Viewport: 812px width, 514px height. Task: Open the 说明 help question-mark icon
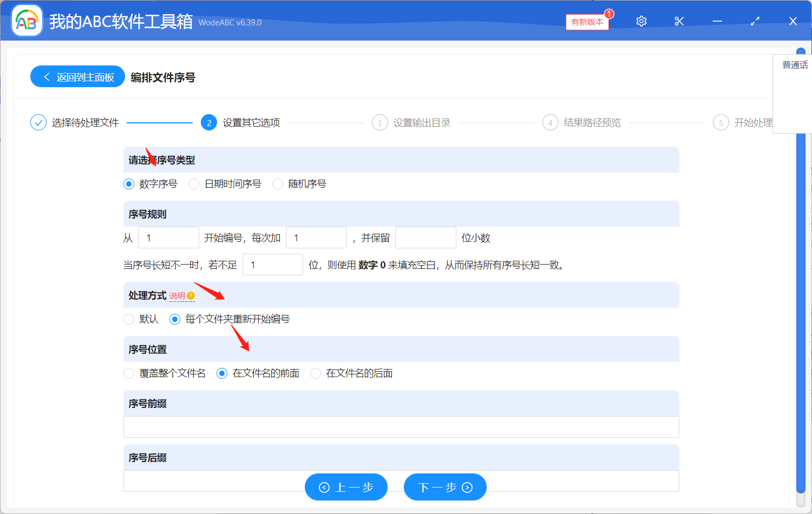click(x=190, y=295)
